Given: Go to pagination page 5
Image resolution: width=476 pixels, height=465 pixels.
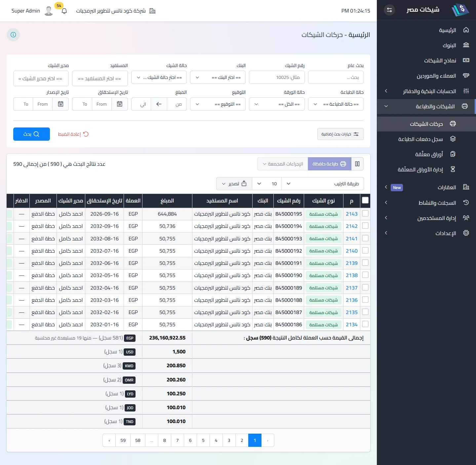Looking at the screenshot, I should tap(203, 440).
